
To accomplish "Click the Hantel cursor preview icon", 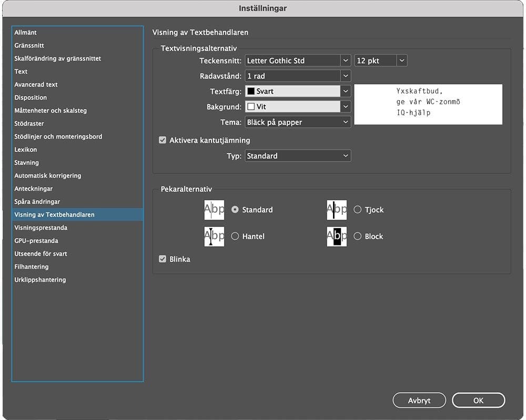I will pyautogui.click(x=214, y=237).
